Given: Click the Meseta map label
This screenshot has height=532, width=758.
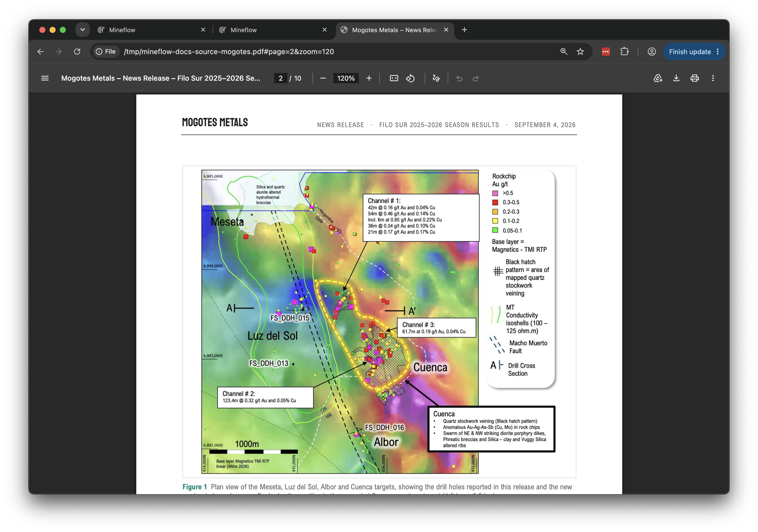Looking at the screenshot, I should (x=227, y=222).
